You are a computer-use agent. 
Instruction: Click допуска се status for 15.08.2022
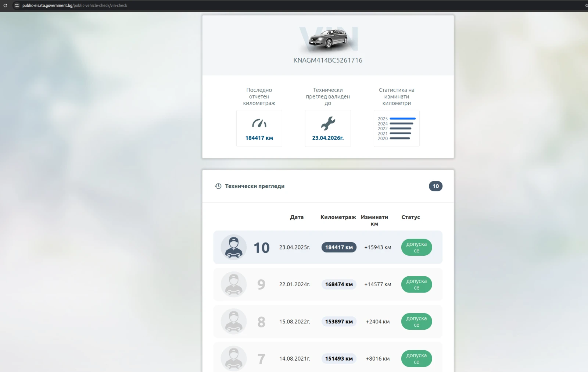[416, 322]
